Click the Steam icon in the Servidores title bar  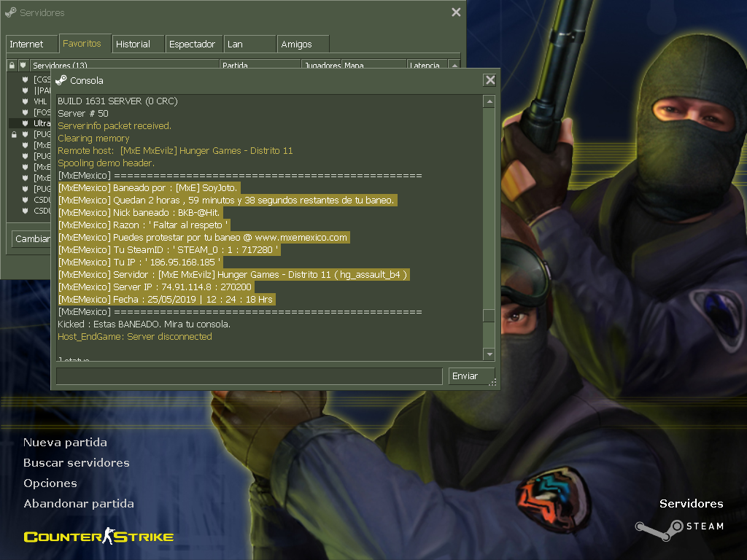[10, 12]
